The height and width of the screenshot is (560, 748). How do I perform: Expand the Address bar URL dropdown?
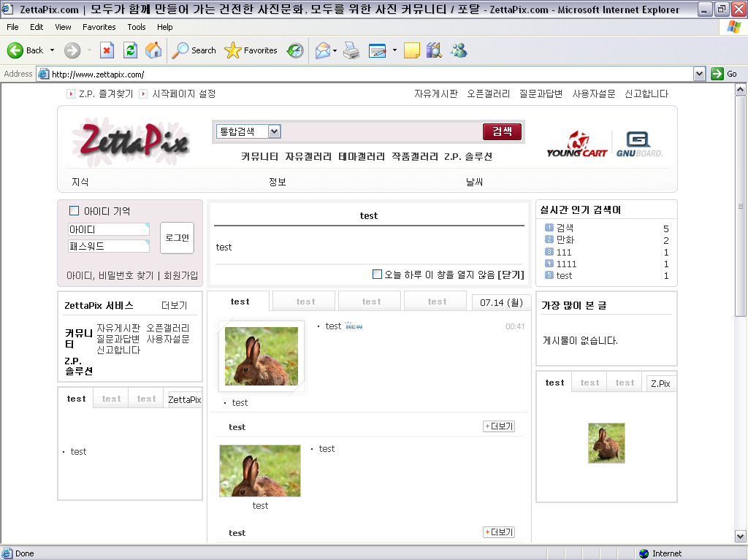coord(699,74)
